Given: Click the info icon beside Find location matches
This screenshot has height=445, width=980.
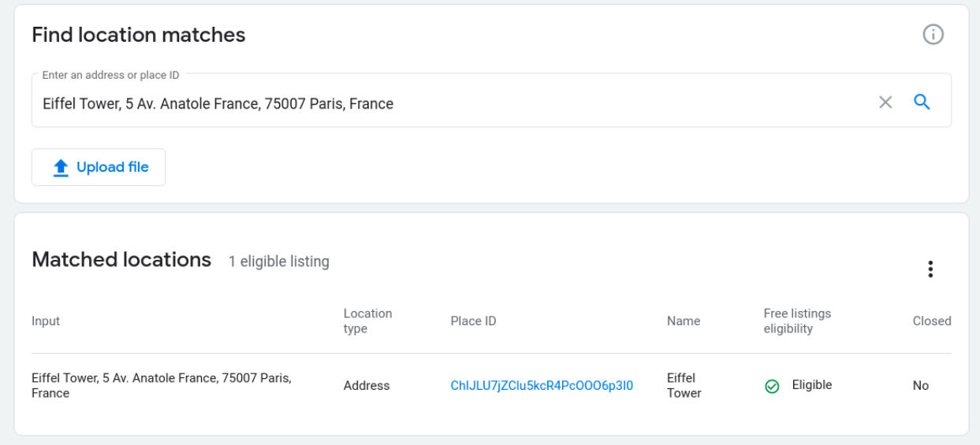Looking at the screenshot, I should pyautogui.click(x=933, y=35).
